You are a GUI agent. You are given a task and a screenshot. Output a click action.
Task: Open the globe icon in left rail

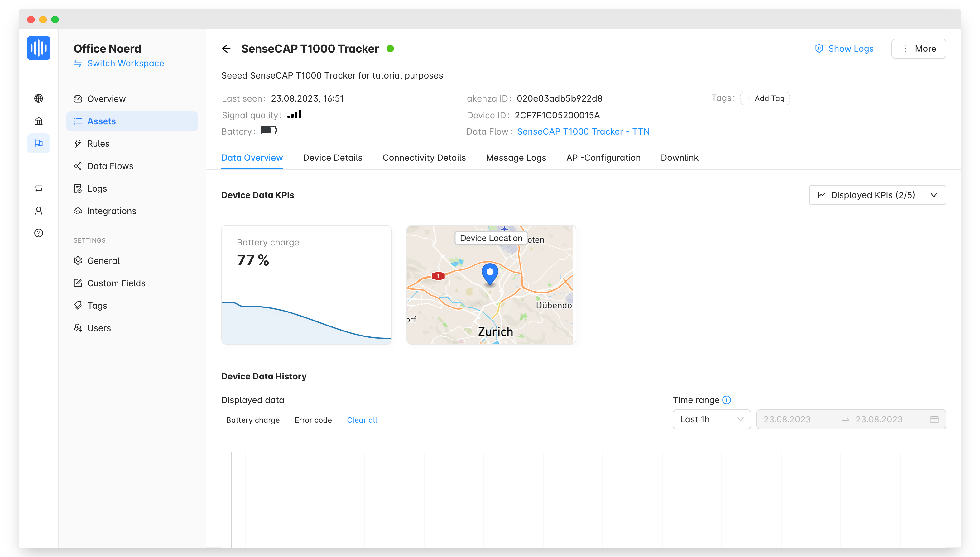point(38,98)
